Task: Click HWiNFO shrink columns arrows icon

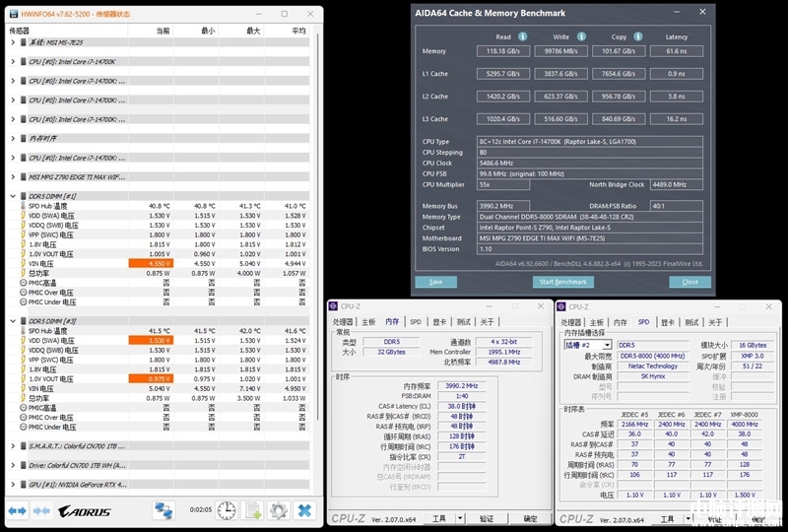Action: 41,511
